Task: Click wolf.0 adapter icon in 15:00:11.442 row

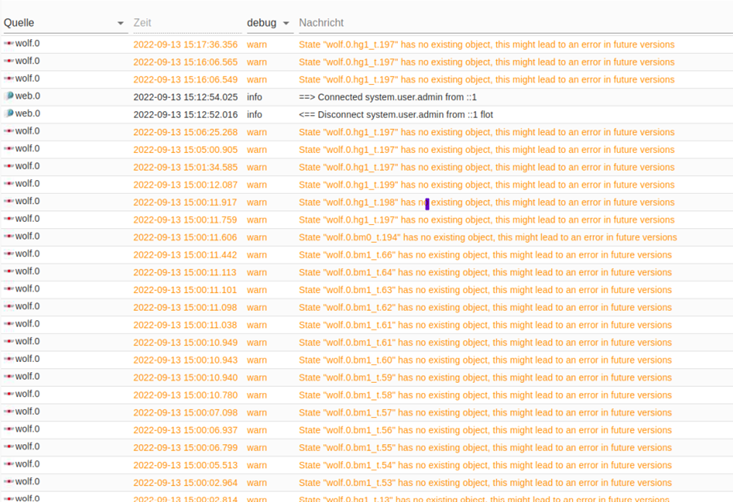Action: (8, 254)
